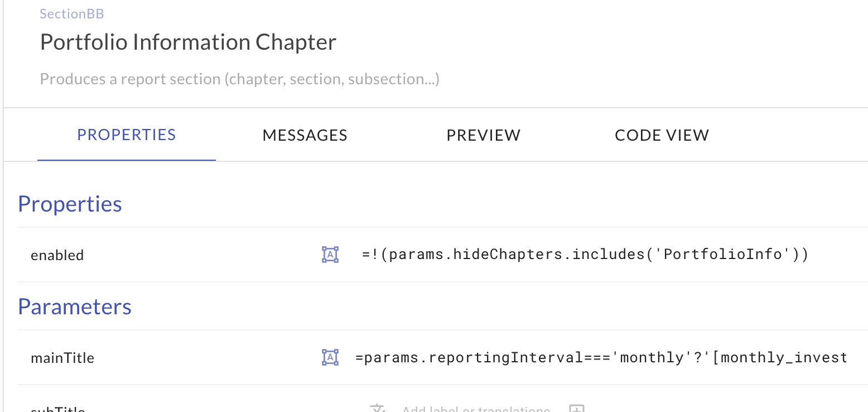The height and width of the screenshot is (412, 868).
Task: Select the enabled property label
Action: [57, 255]
